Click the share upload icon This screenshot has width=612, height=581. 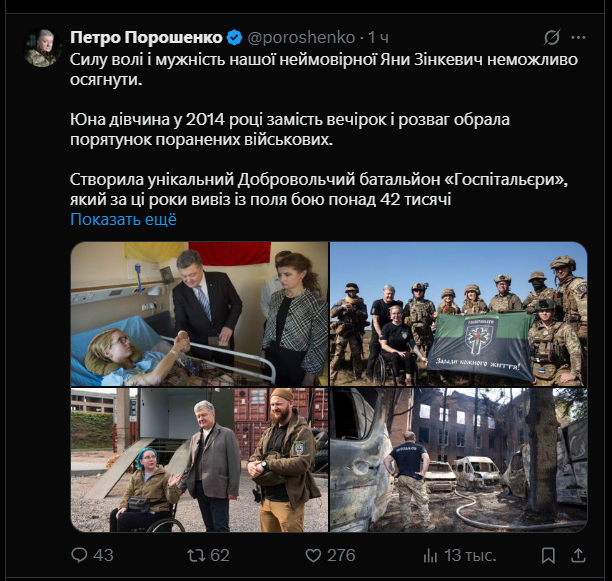579,555
